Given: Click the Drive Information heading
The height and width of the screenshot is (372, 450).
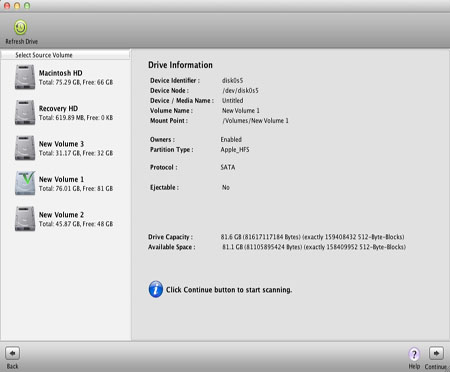Looking at the screenshot, I should [x=180, y=65].
